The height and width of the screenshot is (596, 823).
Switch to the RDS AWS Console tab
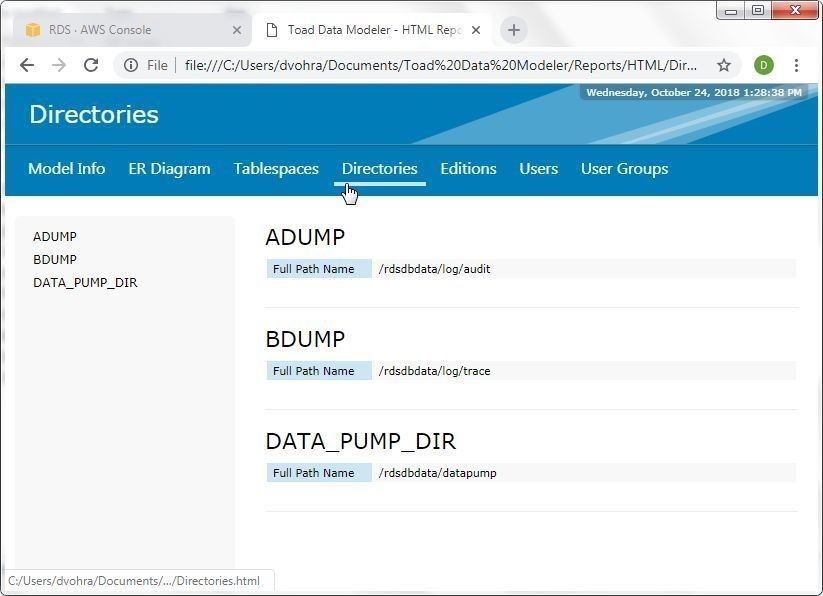pos(128,30)
